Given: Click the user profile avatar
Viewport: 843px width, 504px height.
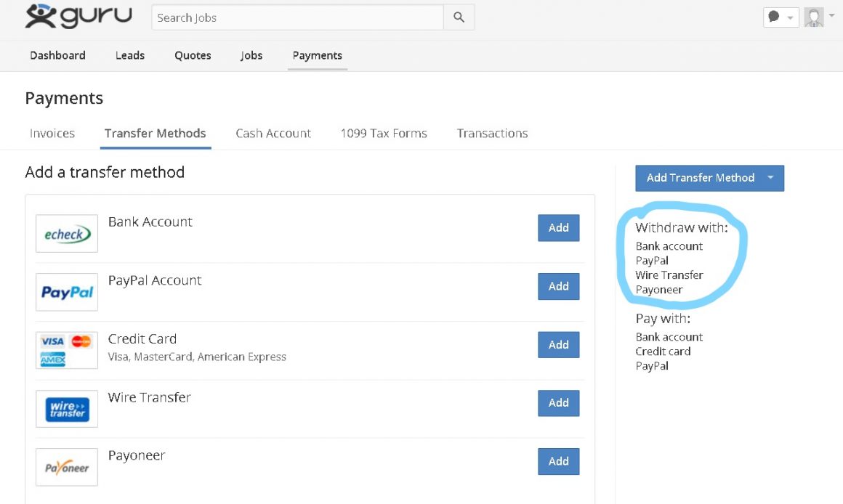Looking at the screenshot, I should tap(814, 17).
